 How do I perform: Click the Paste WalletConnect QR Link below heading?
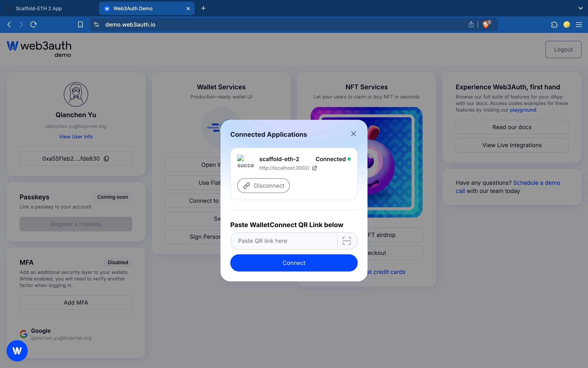287,225
